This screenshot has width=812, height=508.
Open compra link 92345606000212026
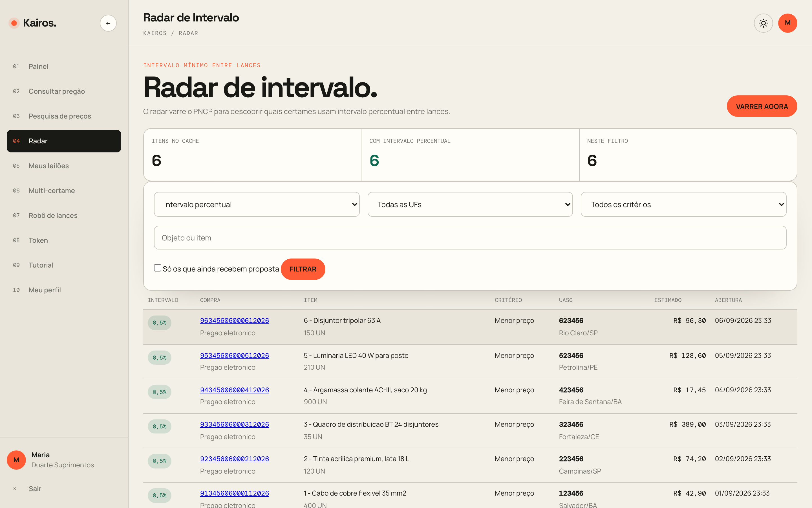point(235,459)
